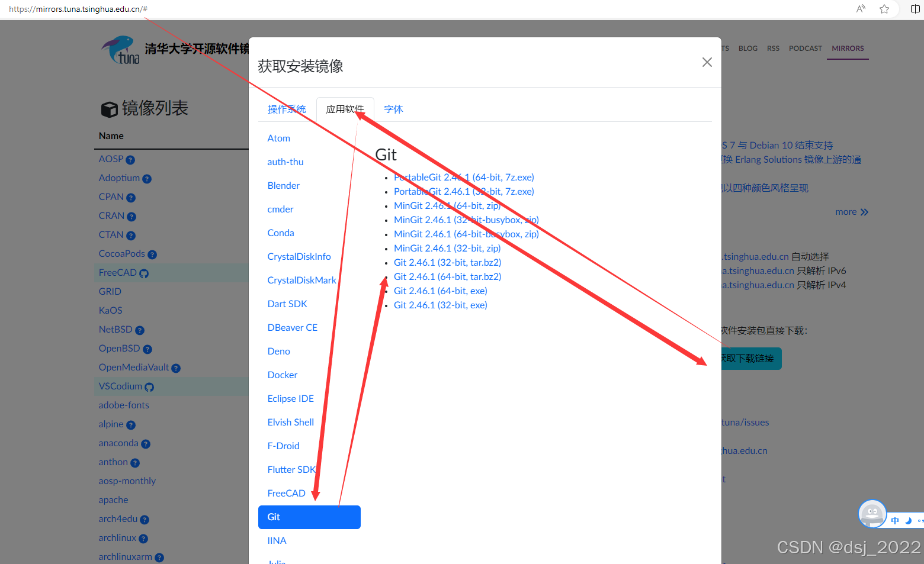
Task: Download MinGit 2.46.1 64-bit zip
Action: (x=447, y=205)
